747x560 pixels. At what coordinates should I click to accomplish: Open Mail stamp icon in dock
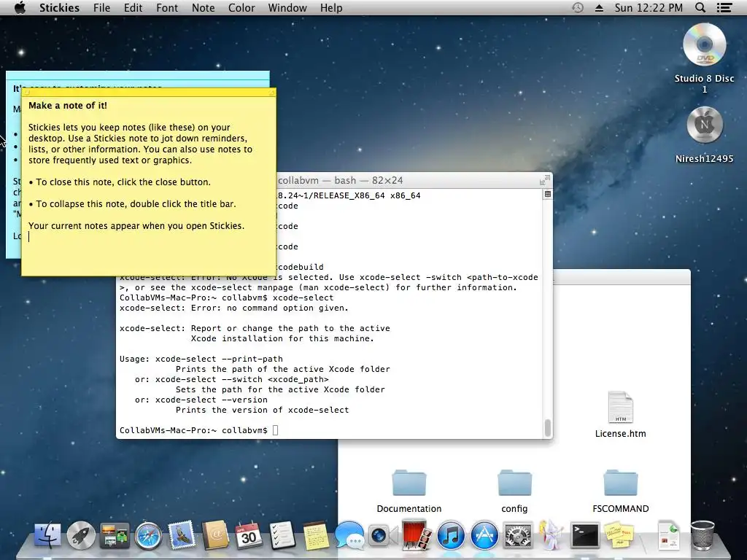pos(182,534)
